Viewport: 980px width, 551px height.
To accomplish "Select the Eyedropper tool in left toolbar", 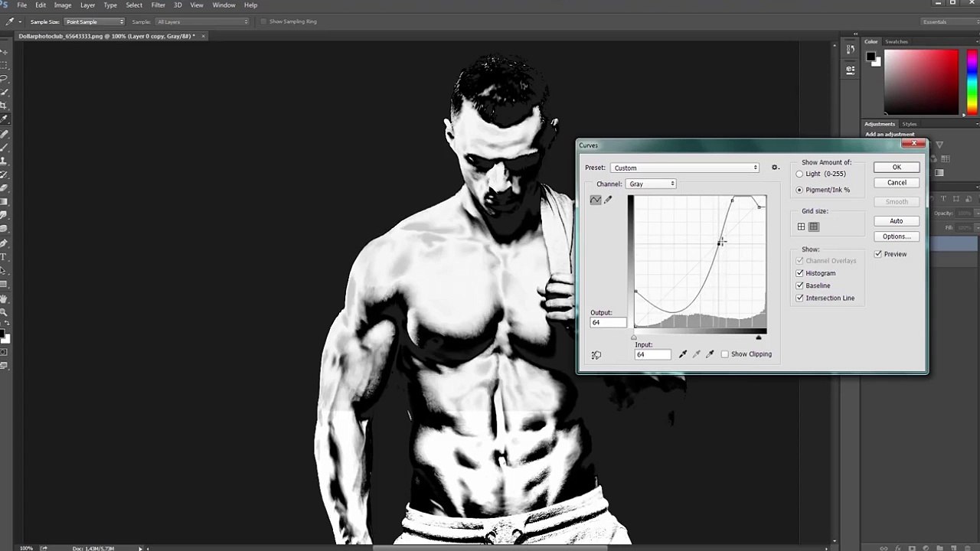I will click(x=4, y=120).
